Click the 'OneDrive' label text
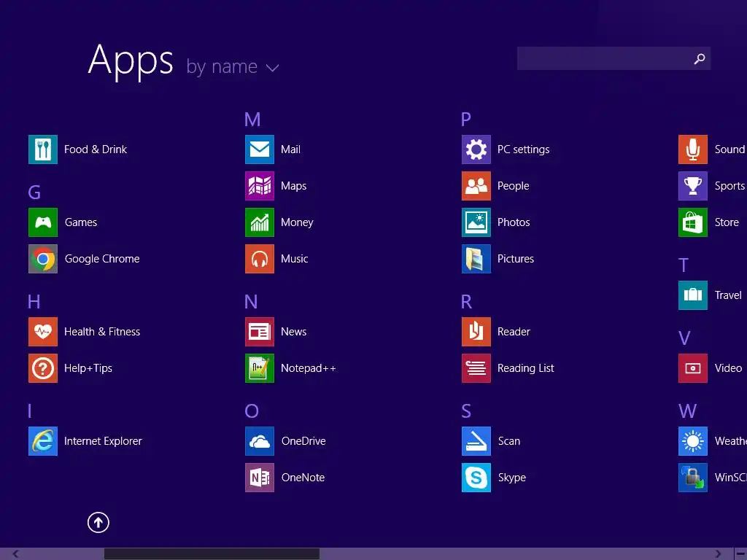Screen dimensions: 747x560 [x=303, y=441]
